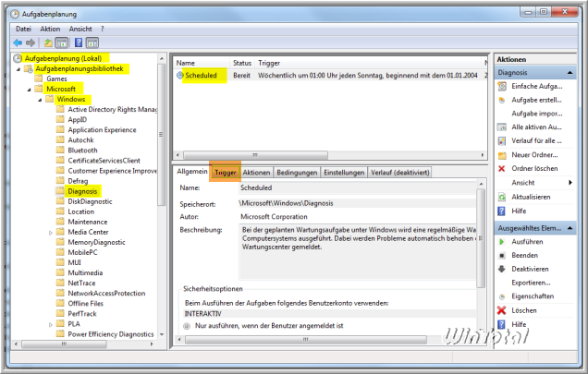Click Aktualisieren action

point(531,197)
